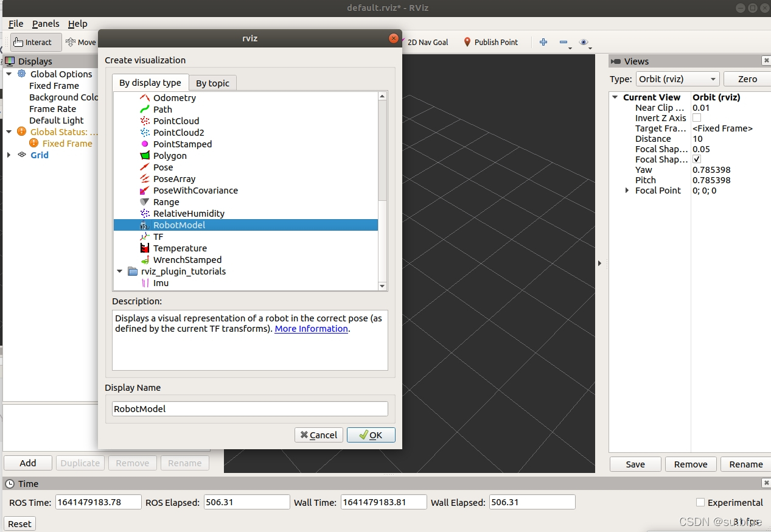Click Cancel in the dialog
The image size is (771, 532).
(x=319, y=435)
